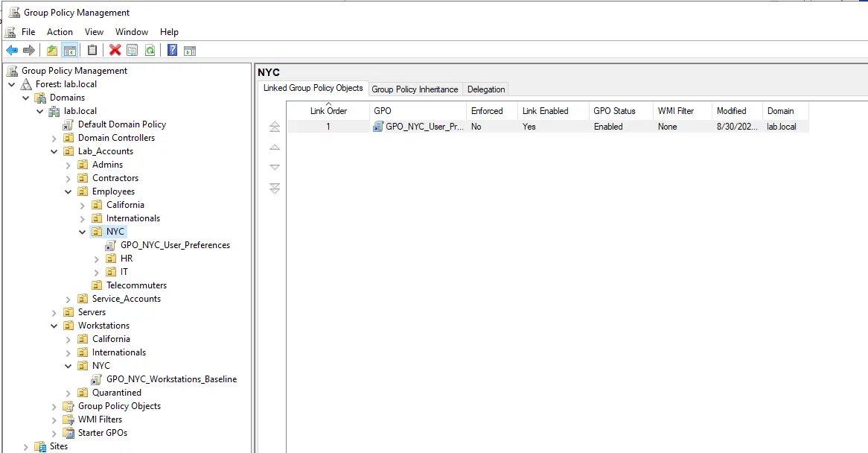Click the red X Delete icon
The image size is (868, 453).
tap(115, 51)
